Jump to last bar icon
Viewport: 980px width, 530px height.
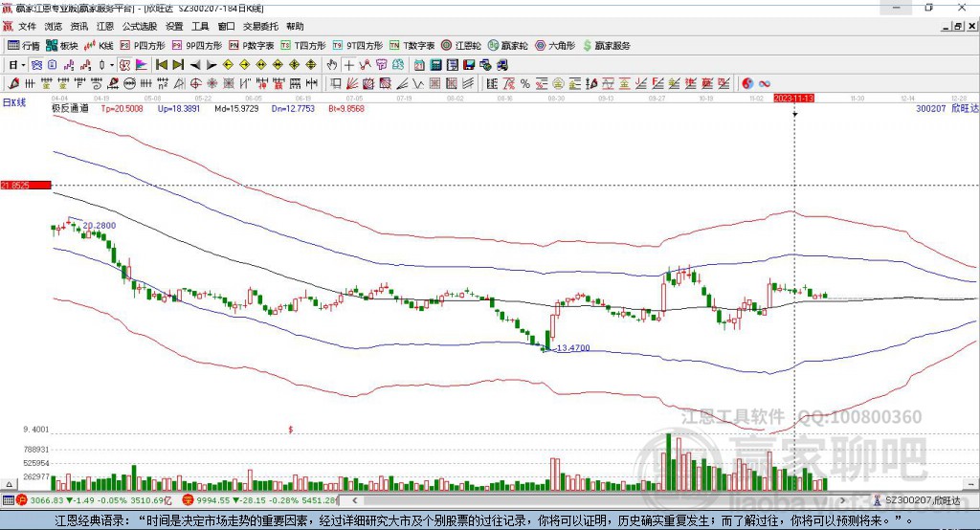[178, 65]
